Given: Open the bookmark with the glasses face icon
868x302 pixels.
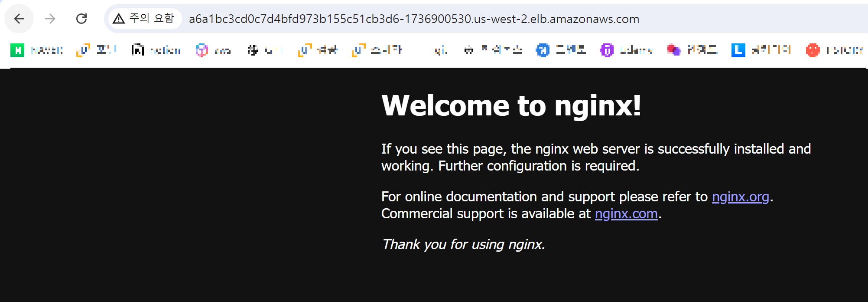Looking at the screenshot, I should 493,50.
